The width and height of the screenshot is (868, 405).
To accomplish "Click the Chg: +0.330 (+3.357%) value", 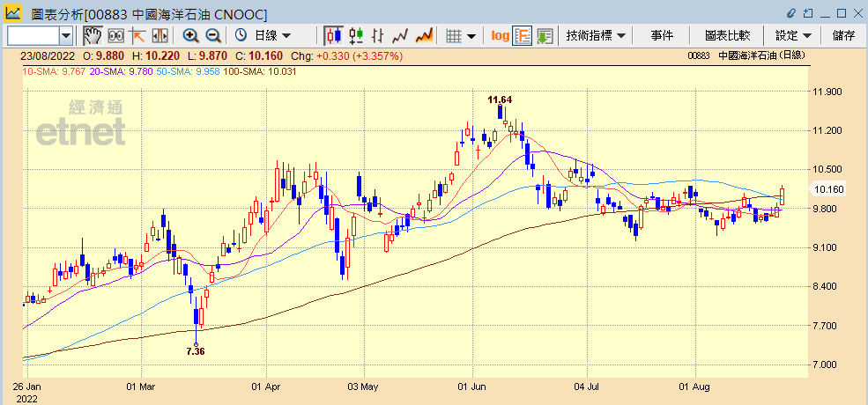I will 347,55.
